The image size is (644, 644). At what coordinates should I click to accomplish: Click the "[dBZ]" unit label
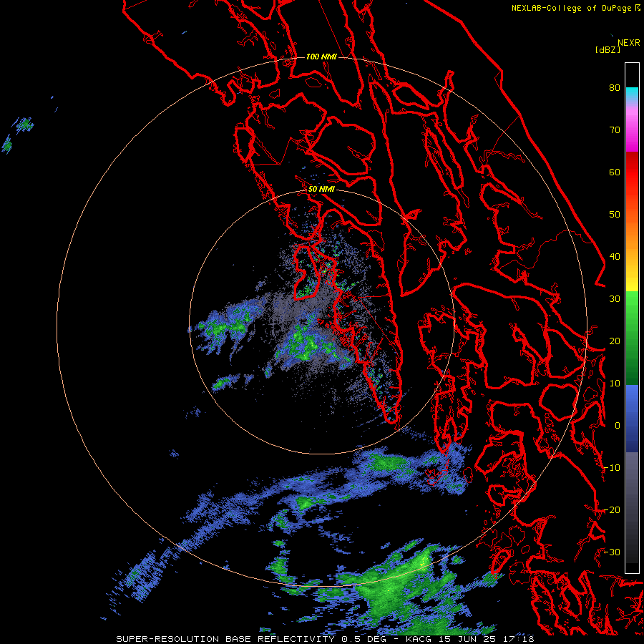click(x=608, y=49)
